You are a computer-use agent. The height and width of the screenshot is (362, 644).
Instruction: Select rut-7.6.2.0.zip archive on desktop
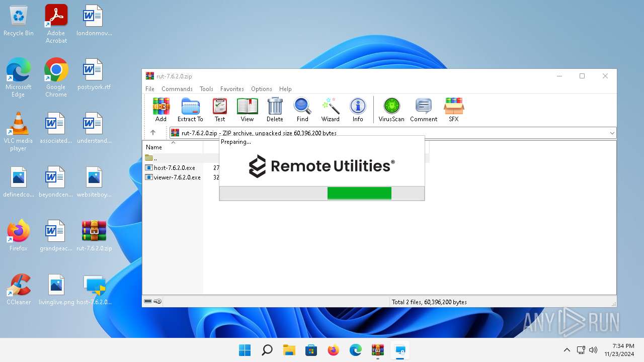[94, 235]
